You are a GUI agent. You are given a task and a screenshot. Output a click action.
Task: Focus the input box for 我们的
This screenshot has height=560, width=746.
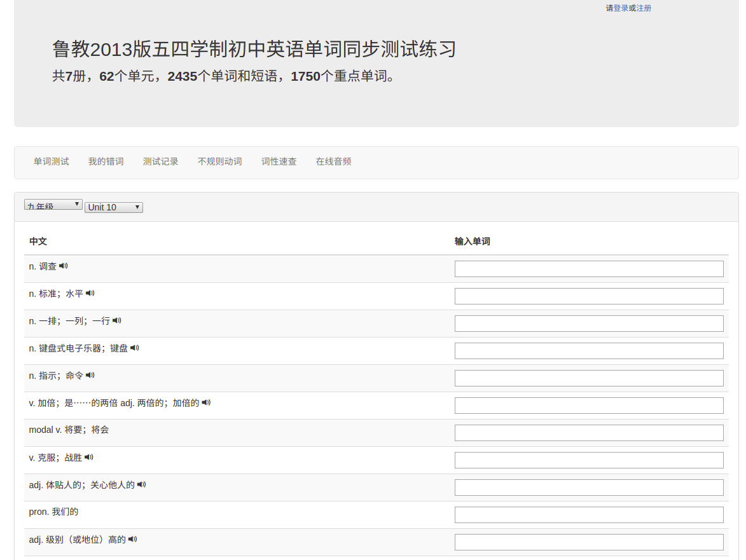pyautogui.click(x=589, y=515)
